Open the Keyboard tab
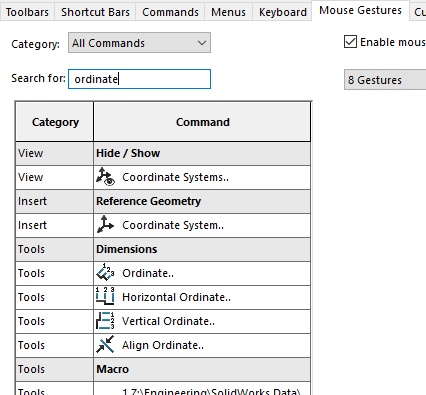This screenshot has width=426, height=395. 283,12
